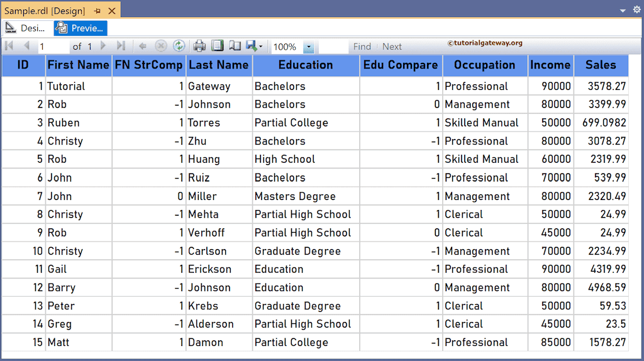This screenshot has width=644, height=361.
Task: Select the Sample.rdl [Design] document tab
Action: click(x=45, y=11)
